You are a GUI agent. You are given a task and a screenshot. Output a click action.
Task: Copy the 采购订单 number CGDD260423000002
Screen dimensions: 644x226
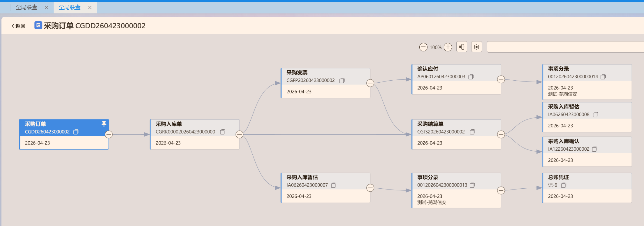[76, 132]
